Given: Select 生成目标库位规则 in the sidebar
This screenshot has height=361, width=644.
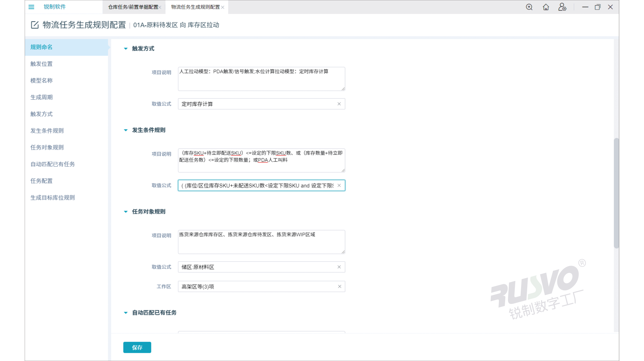Looking at the screenshot, I should (53, 198).
